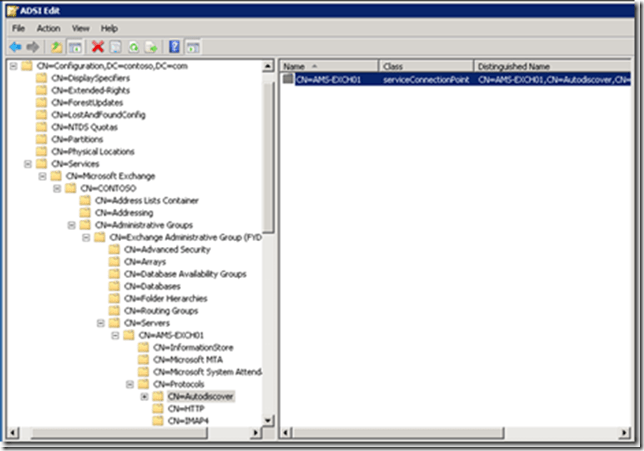Open the Action menu
The height and width of the screenshot is (451, 644).
click(x=48, y=28)
